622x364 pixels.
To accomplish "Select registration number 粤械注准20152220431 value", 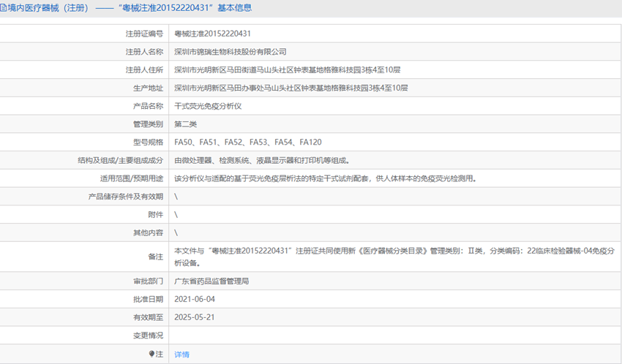I will (213, 34).
